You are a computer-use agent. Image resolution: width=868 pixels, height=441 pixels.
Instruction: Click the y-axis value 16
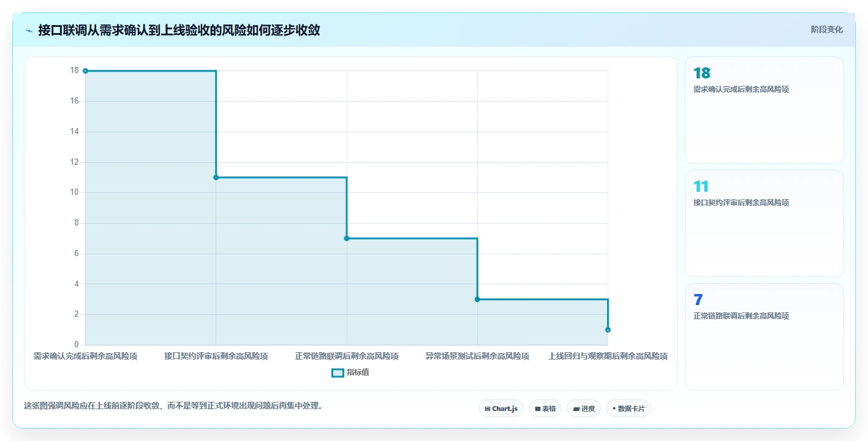point(75,101)
